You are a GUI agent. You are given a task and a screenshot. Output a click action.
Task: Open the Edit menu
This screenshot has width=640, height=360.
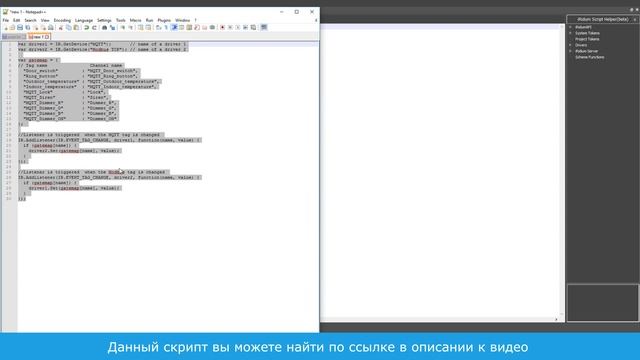(16, 20)
